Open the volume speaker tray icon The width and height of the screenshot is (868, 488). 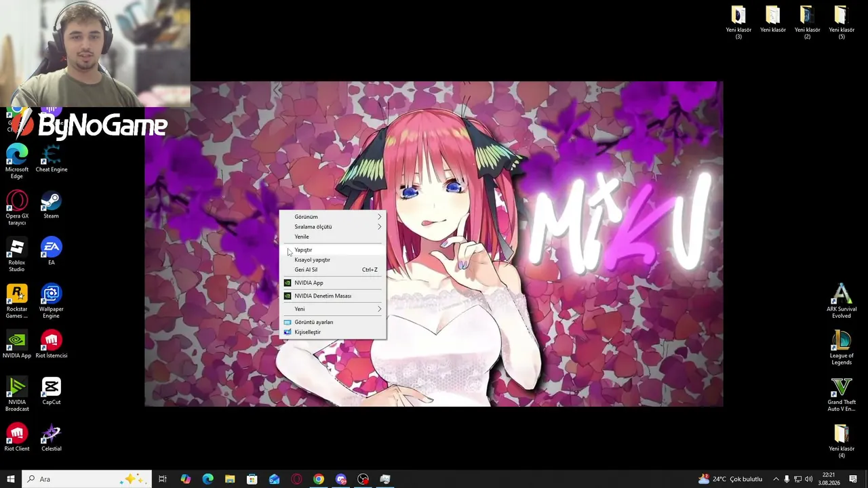pyautogui.click(x=808, y=479)
